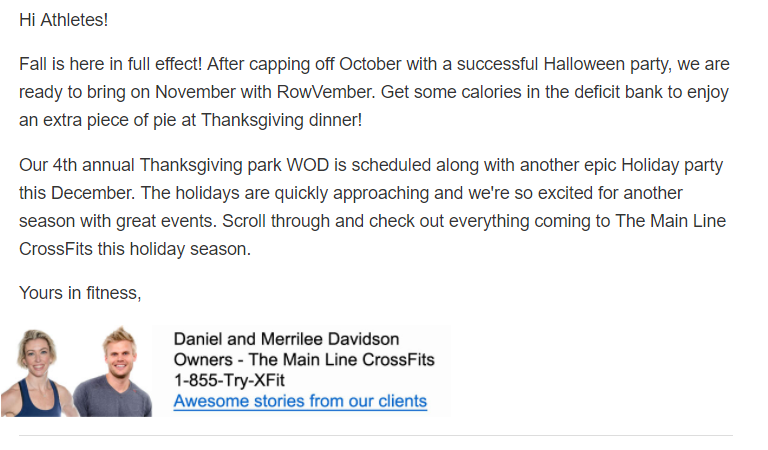768x450 pixels.
Task: Click the word CrossFits before this holiday season
Action: 55,249
